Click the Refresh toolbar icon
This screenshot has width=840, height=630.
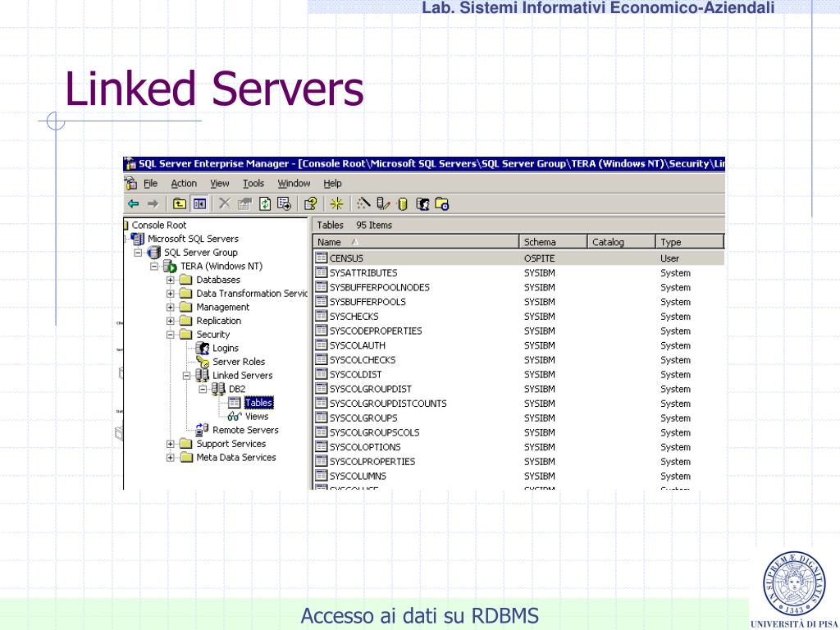[265, 204]
